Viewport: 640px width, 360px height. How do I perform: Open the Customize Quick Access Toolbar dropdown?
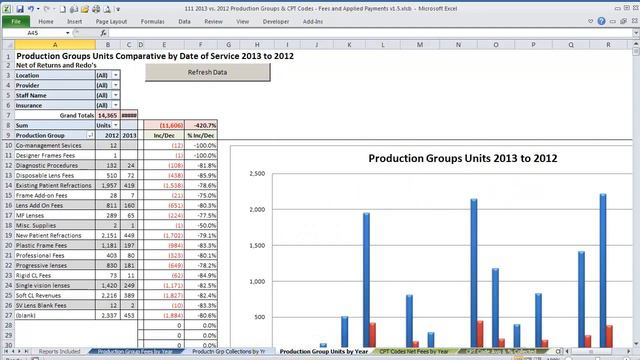tap(118, 9)
